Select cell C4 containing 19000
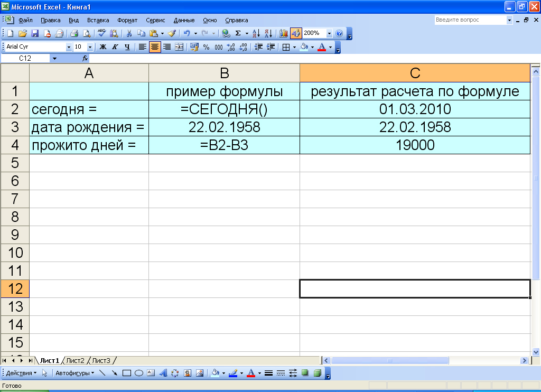 click(415, 145)
